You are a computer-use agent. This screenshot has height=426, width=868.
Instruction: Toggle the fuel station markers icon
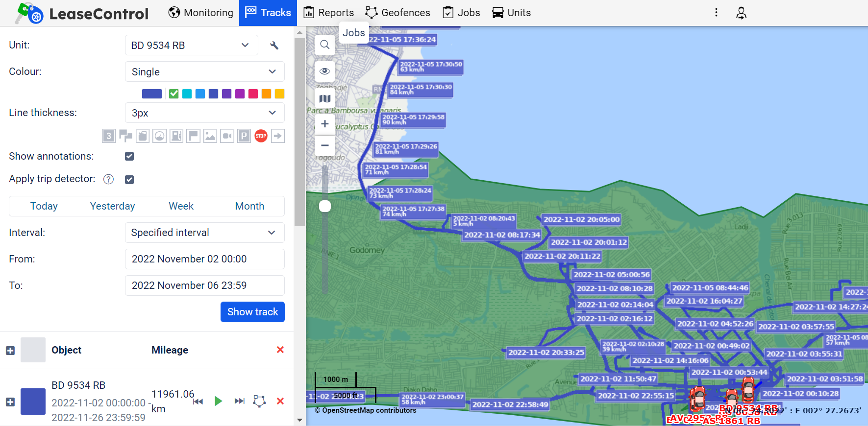(x=176, y=136)
